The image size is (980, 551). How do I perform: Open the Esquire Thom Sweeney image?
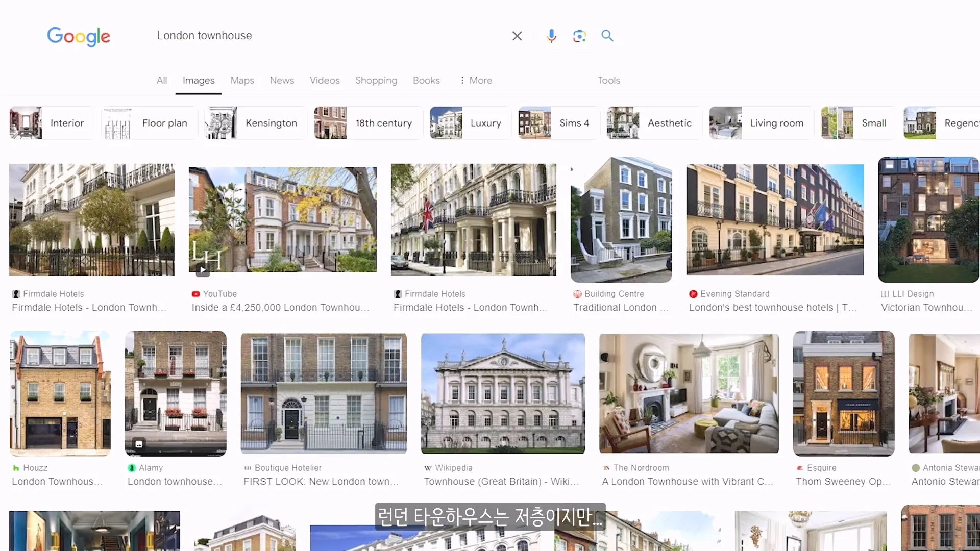844,393
